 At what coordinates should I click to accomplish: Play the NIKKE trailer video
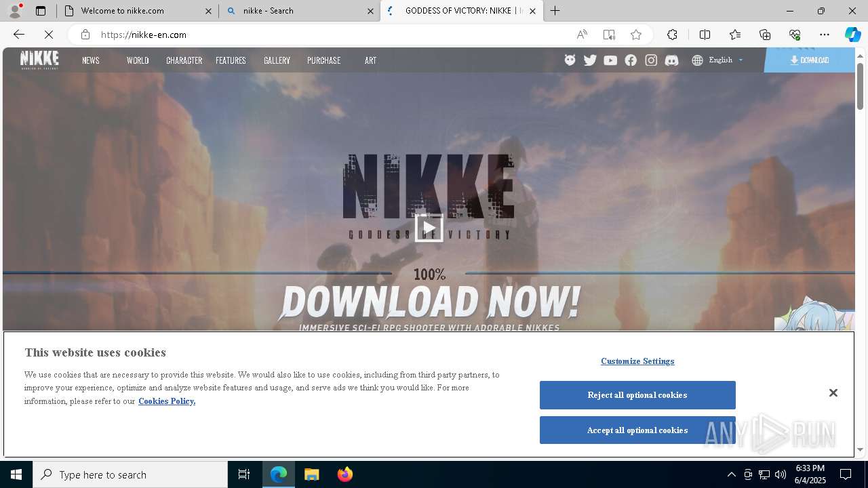click(x=429, y=228)
